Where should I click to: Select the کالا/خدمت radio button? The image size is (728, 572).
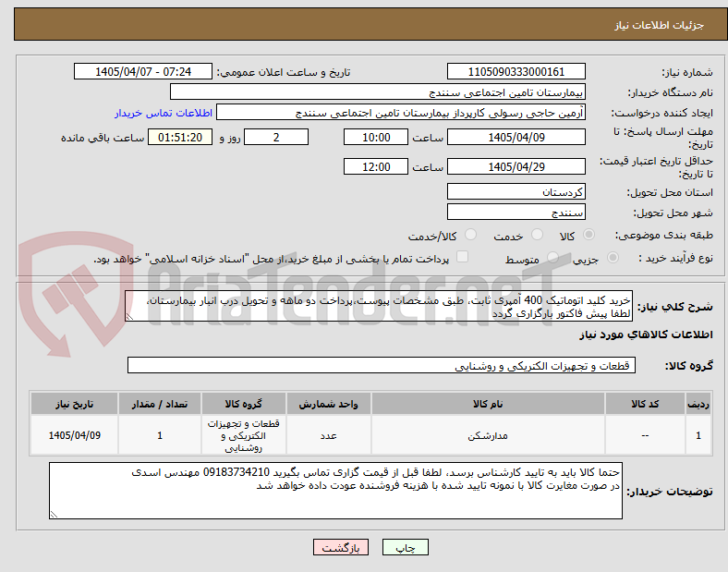click(470, 235)
